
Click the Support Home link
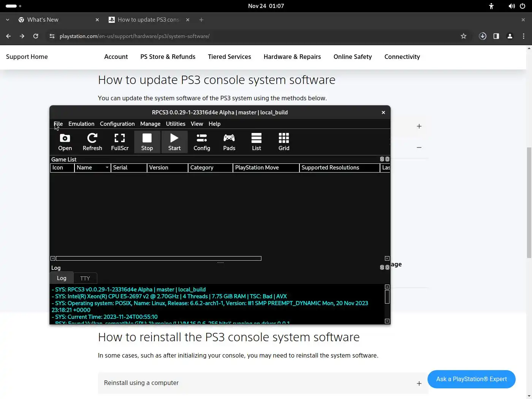[27, 57]
